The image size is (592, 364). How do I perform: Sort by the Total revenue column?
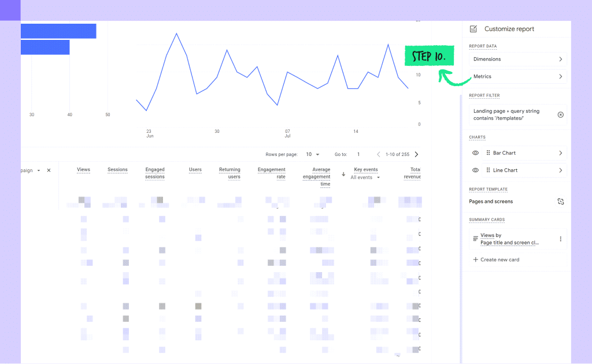click(x=412, y=173)
